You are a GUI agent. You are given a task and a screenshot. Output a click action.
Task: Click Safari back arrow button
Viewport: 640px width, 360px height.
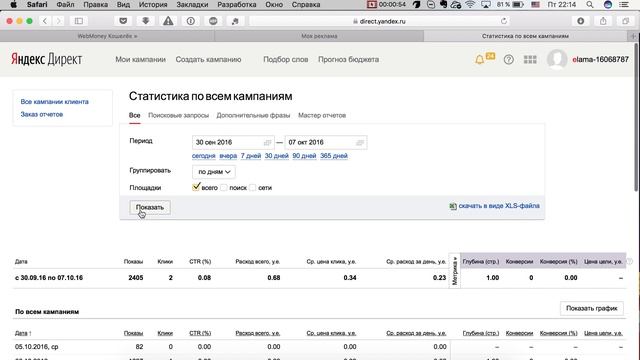point(45,21)
